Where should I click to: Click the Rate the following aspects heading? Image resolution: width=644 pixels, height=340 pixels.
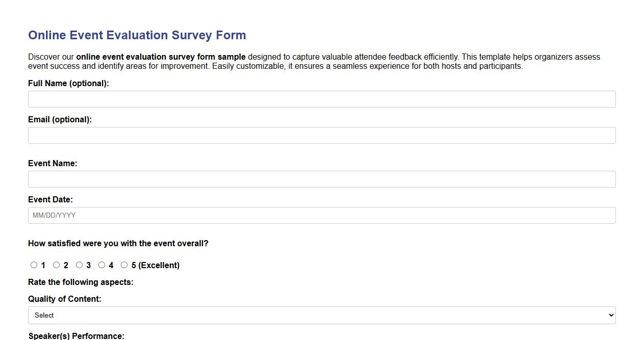81,282
